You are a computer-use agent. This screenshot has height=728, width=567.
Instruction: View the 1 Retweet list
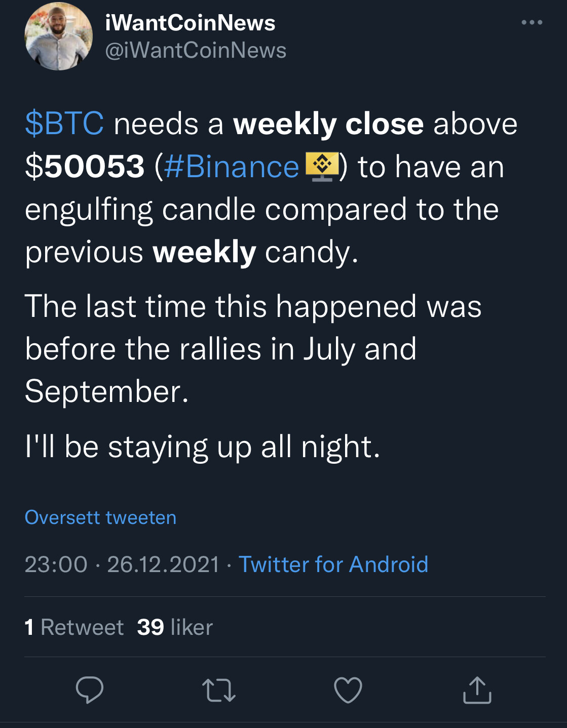click(x=74, y=627)
